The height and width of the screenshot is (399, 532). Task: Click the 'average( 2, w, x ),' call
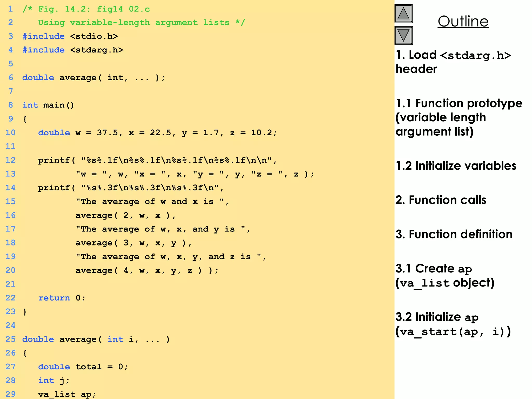126,215
